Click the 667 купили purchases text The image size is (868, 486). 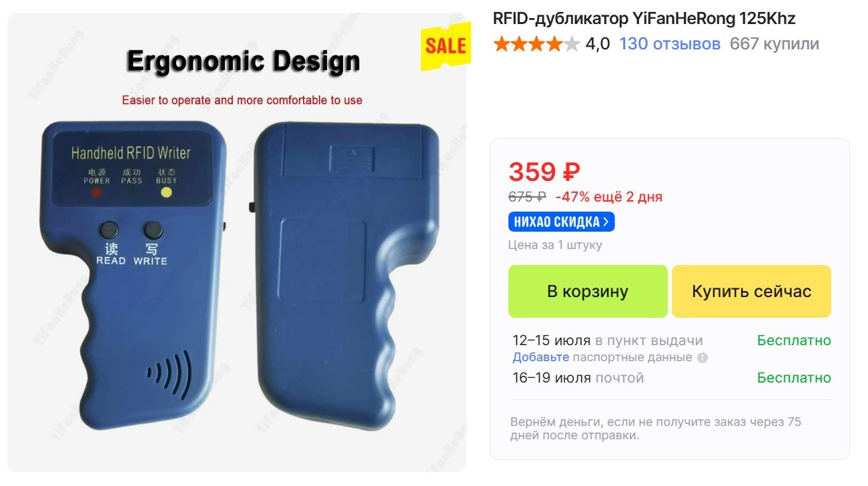775,45
